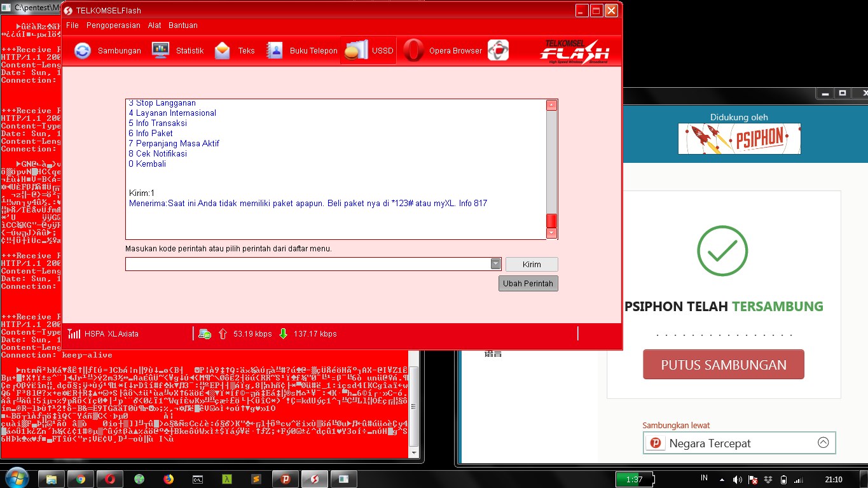Click the USSD log scrollbar down arrow
Viewport: 868px width, 488px height.
click(551, 233)
